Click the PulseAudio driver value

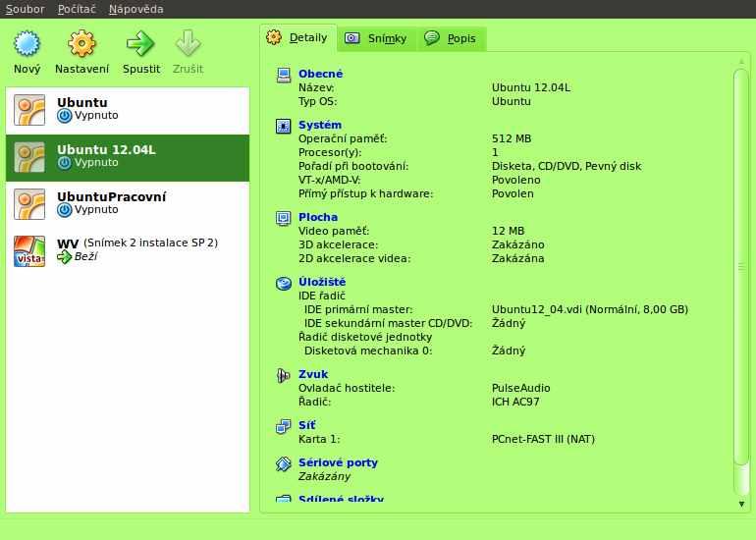click(521, 388)
